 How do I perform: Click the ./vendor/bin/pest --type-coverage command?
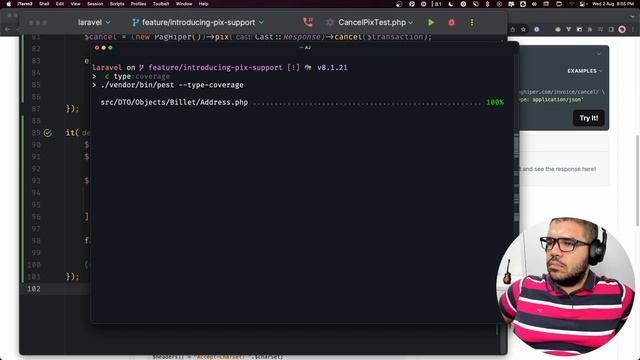click(172, 85)
